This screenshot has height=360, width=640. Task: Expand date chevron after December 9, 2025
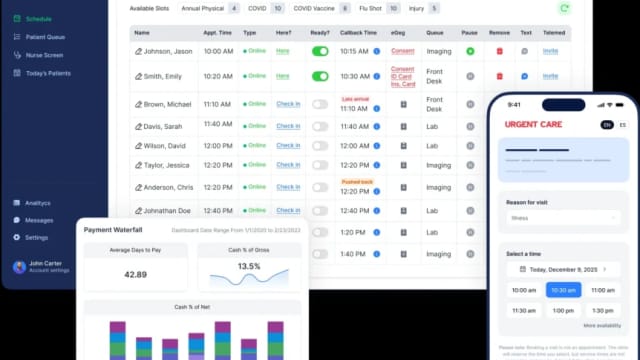(x=605, y=269)
